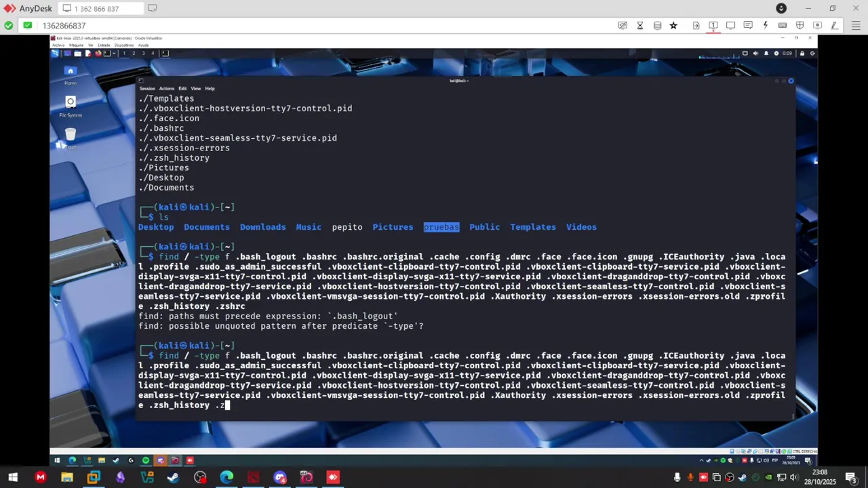Open terminal launcher in Kali panel
Viewport: 868px width, 488px height.
pos(106,53)
